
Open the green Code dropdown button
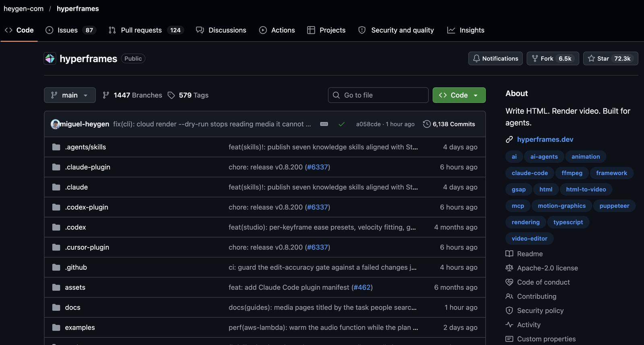(459, 95)
